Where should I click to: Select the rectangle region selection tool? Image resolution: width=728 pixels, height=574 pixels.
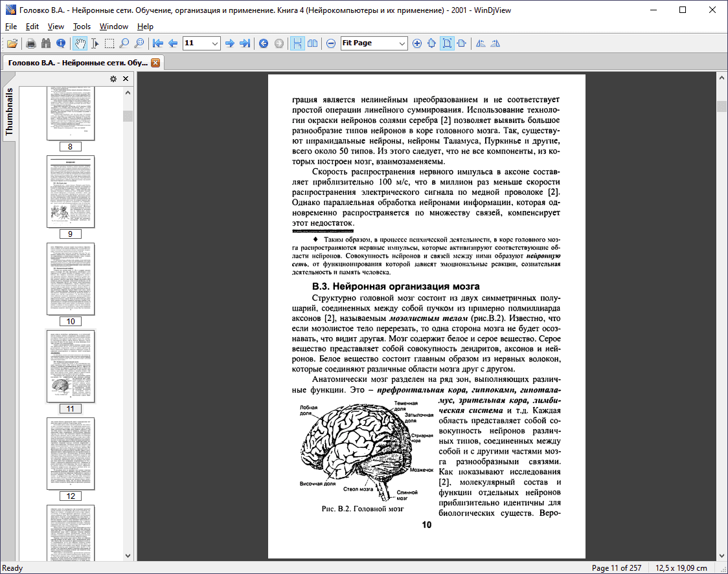(109, 43)
